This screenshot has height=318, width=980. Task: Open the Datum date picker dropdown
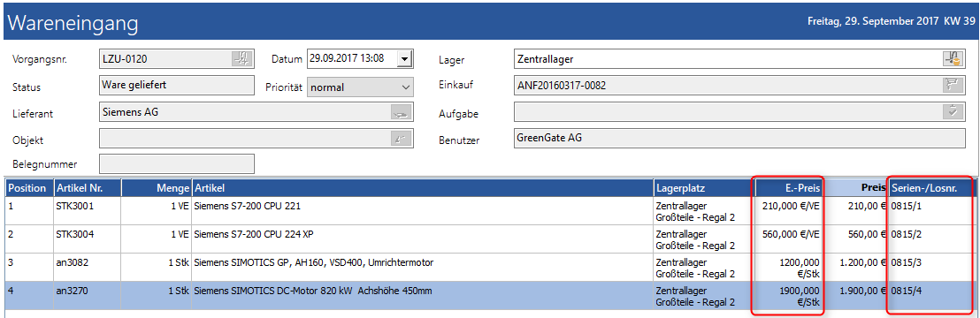click(405, 59)
